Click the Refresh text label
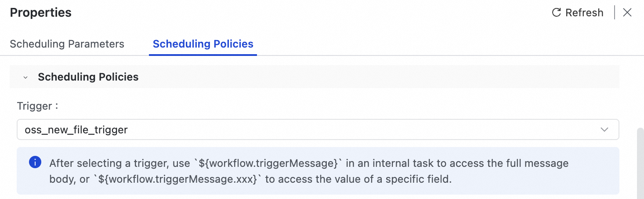Screen dimensions: 644x199 (584, 13)
